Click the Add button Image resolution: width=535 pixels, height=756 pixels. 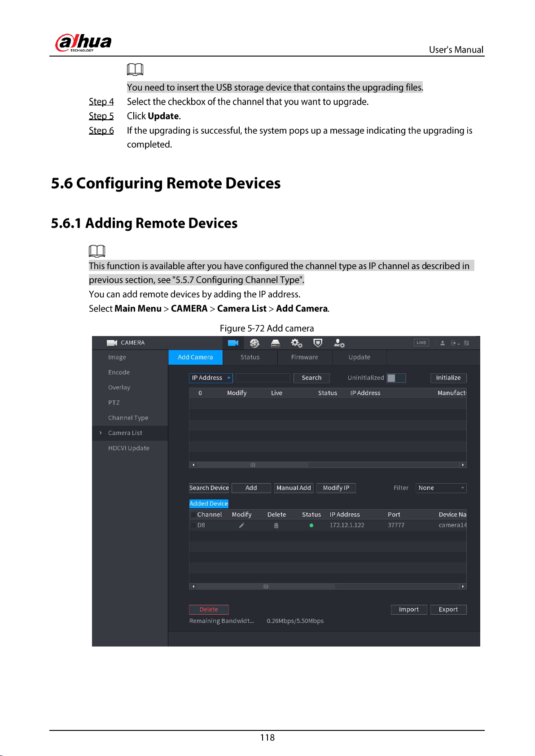251,488
